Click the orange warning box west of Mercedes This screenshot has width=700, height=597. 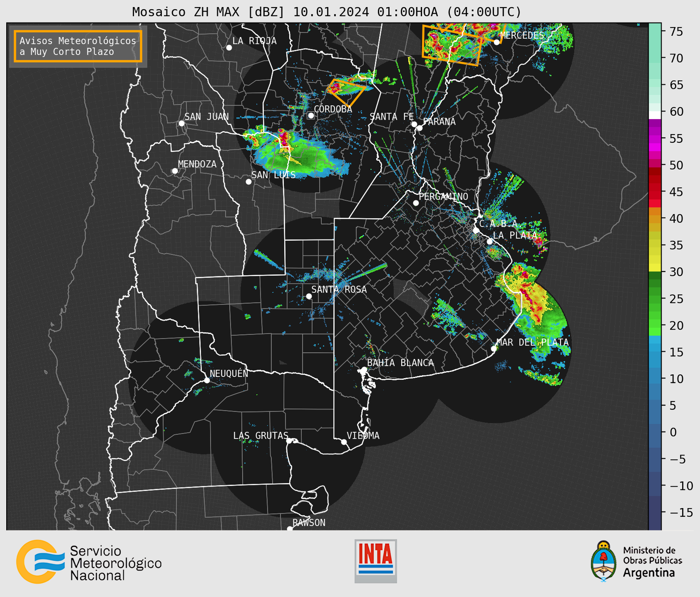(452, 45)
